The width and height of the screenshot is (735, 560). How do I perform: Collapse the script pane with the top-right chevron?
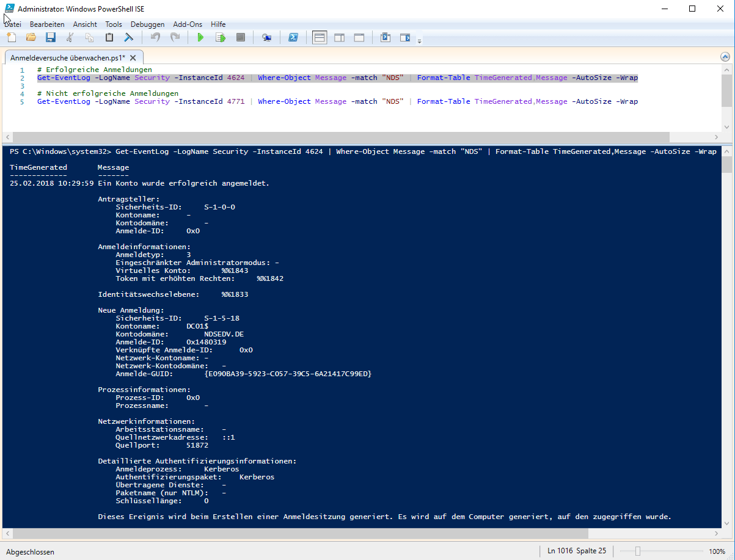725,56
